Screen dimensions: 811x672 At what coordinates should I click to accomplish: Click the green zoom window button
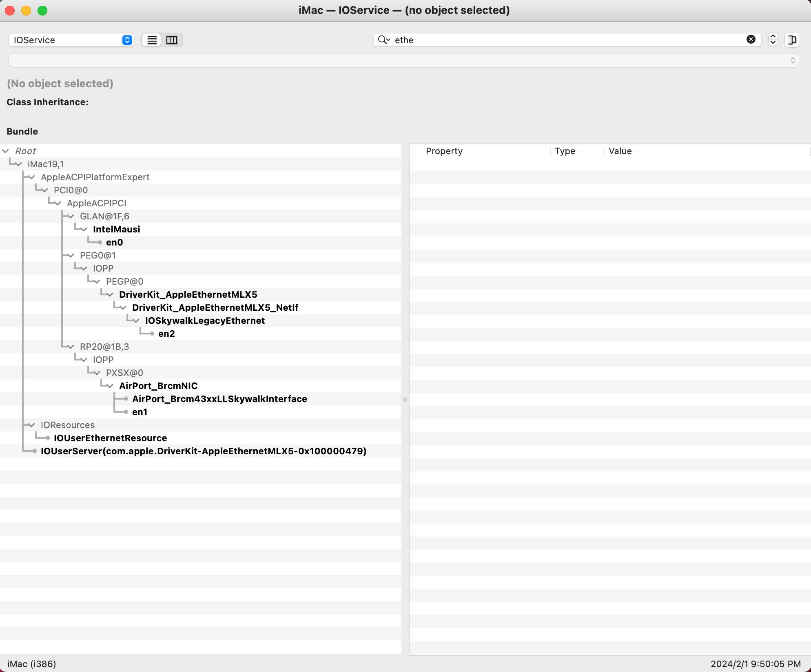42,11
